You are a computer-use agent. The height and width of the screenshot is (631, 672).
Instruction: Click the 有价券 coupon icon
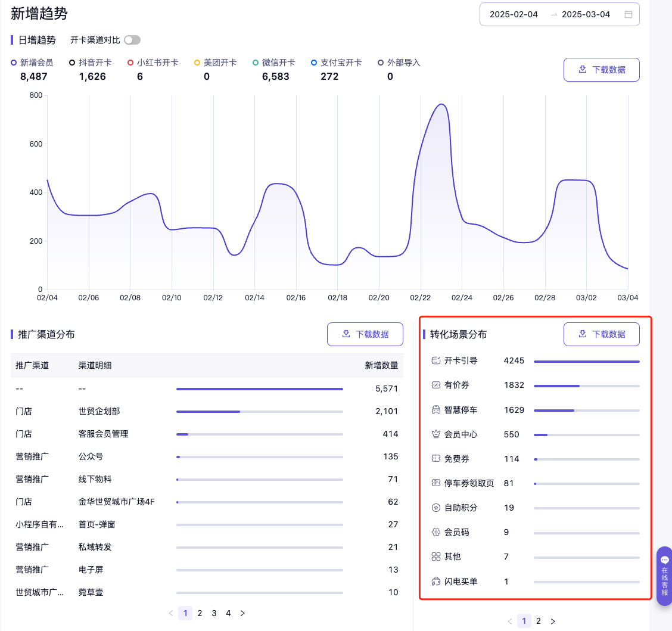(x=435, y=385)
